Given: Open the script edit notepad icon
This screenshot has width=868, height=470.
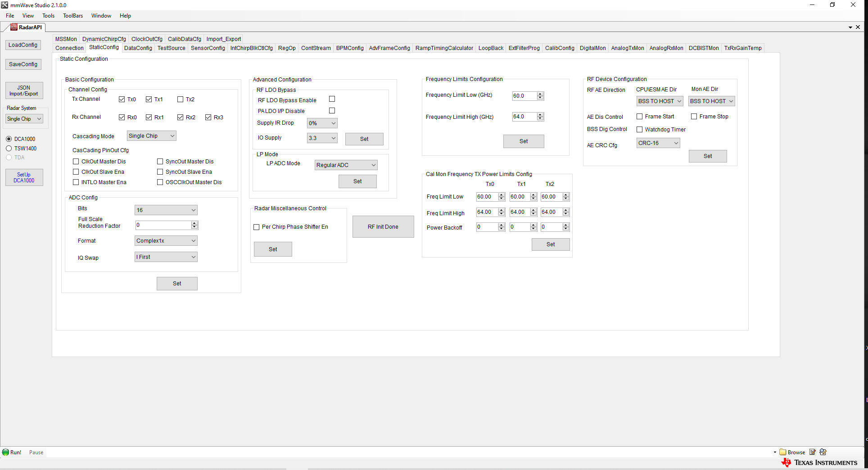Looking at the screenshot, I should (x=813, y=452).
